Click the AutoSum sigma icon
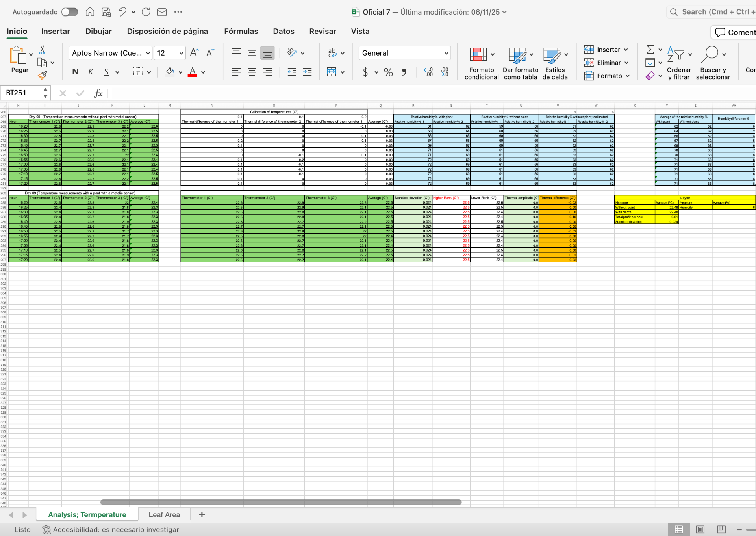756x536 pixels. point(650,50)
